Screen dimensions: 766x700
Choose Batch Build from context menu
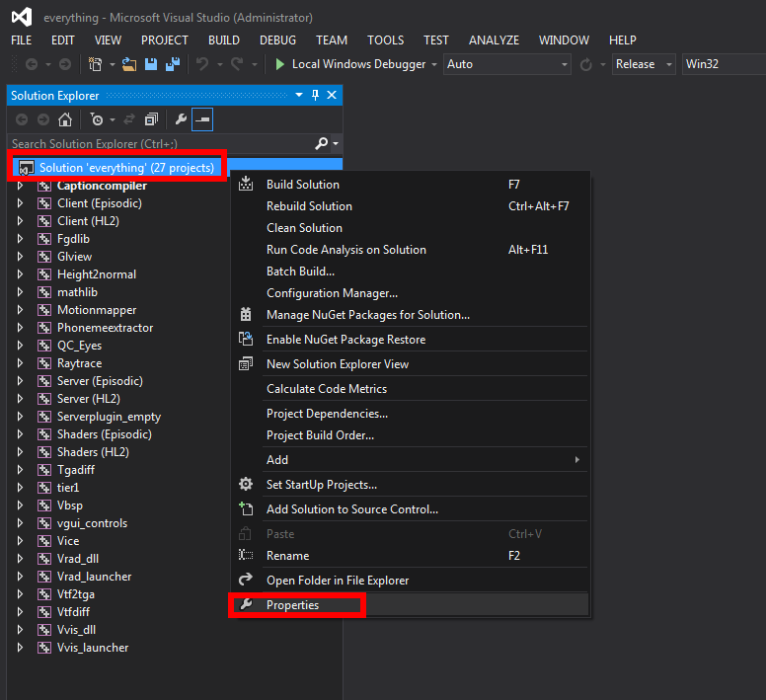(411, 272)
